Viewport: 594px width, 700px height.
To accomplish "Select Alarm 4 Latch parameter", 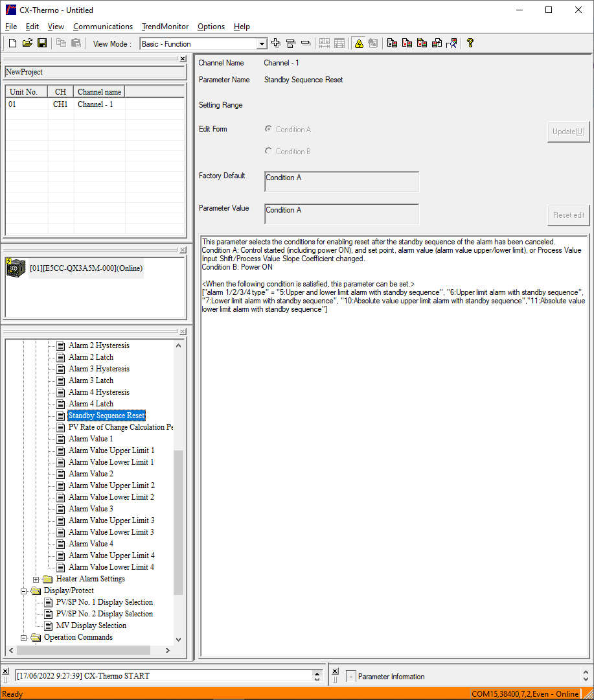I will pos(91,404).
